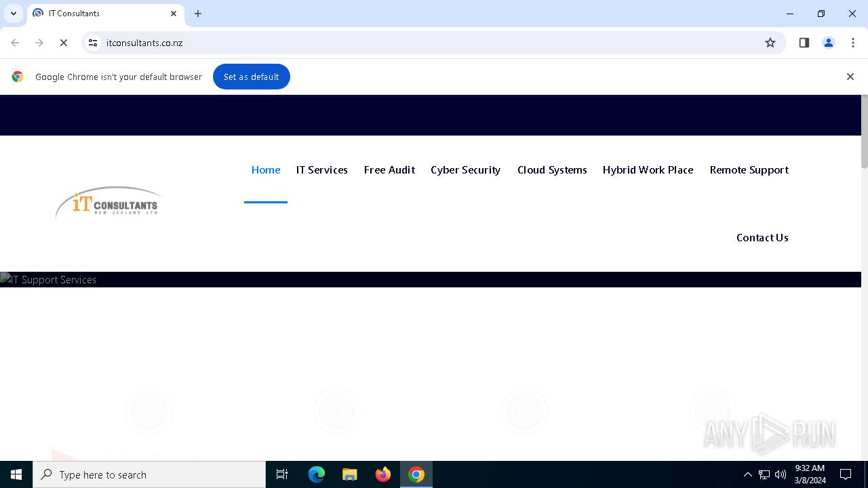Click the browser back arrow

tap(15, 43)
